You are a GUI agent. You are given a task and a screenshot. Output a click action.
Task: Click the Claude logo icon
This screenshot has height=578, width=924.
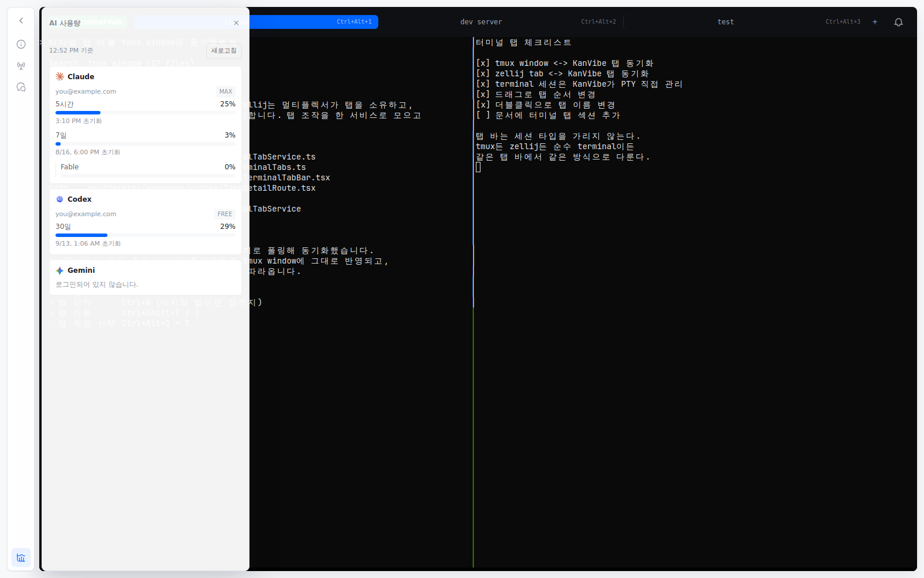pyautogui.click(x=60, y=76)
